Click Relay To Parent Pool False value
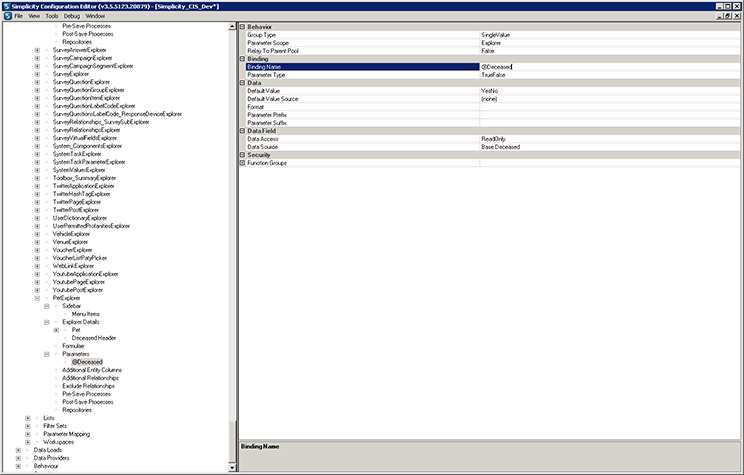 point(609,51)
